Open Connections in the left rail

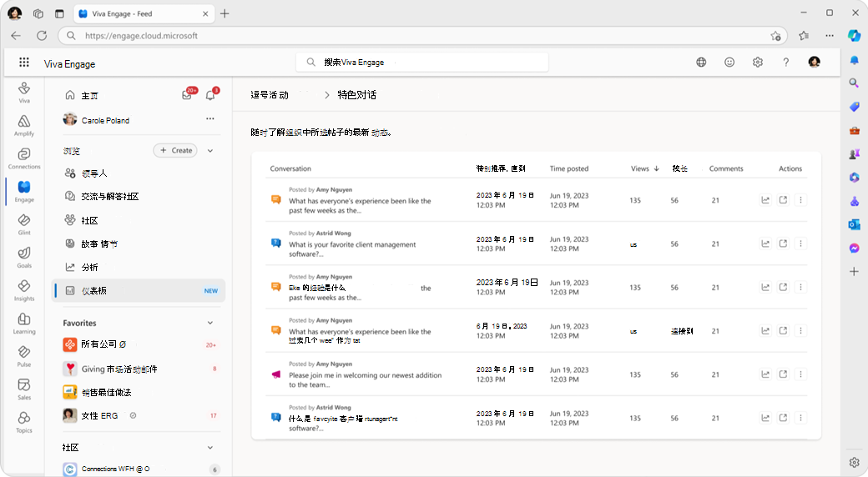24,158
